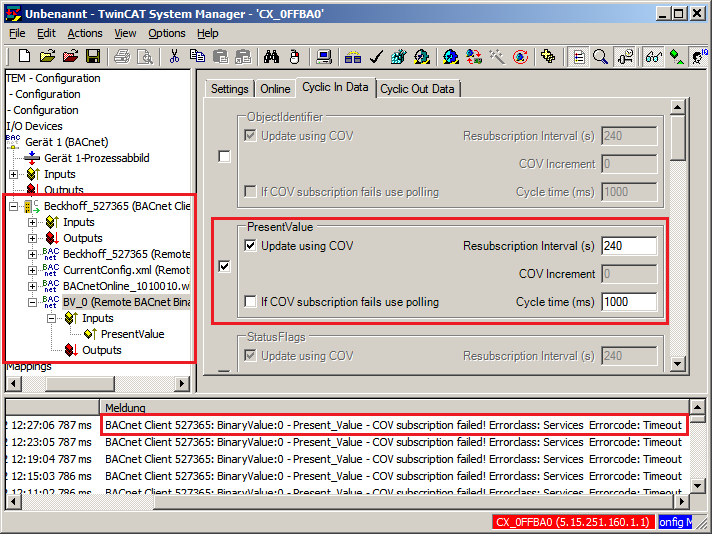712x534 pixels.
Task: Open Find with the binoculars icon
Action: tap(272, 57)
